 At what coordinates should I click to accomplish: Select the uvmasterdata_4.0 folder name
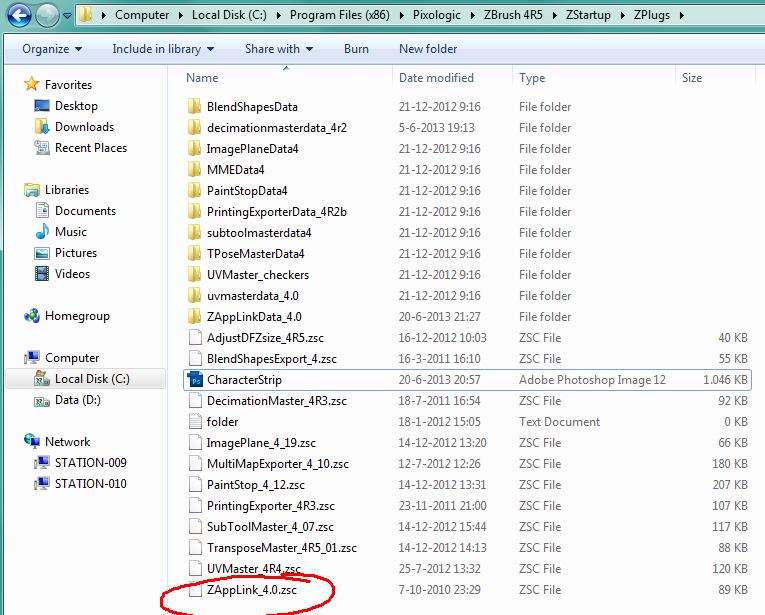pyautogui.click(x=252, y=296)
